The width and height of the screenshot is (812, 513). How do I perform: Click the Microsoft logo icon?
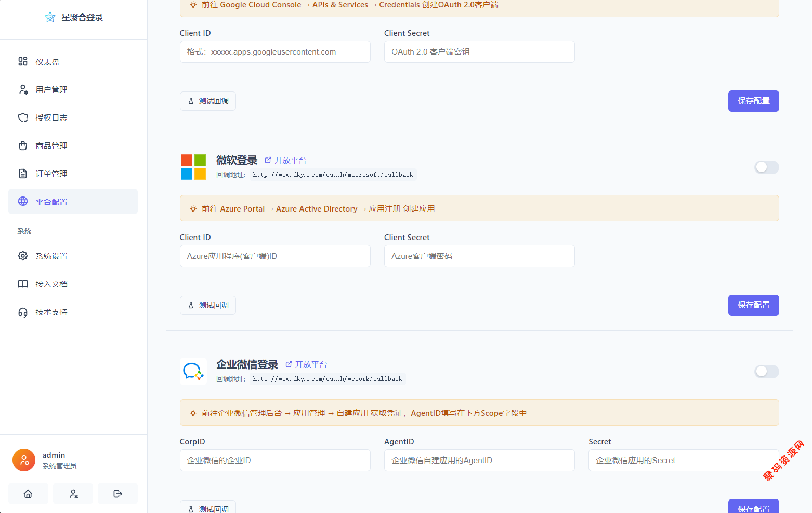click(x=193, y=167)
